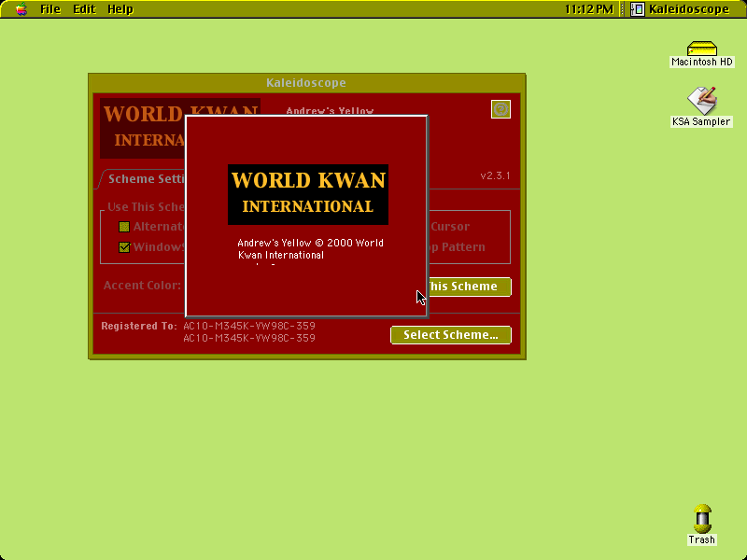
Task: Open the Help menu
Action: 120,9
